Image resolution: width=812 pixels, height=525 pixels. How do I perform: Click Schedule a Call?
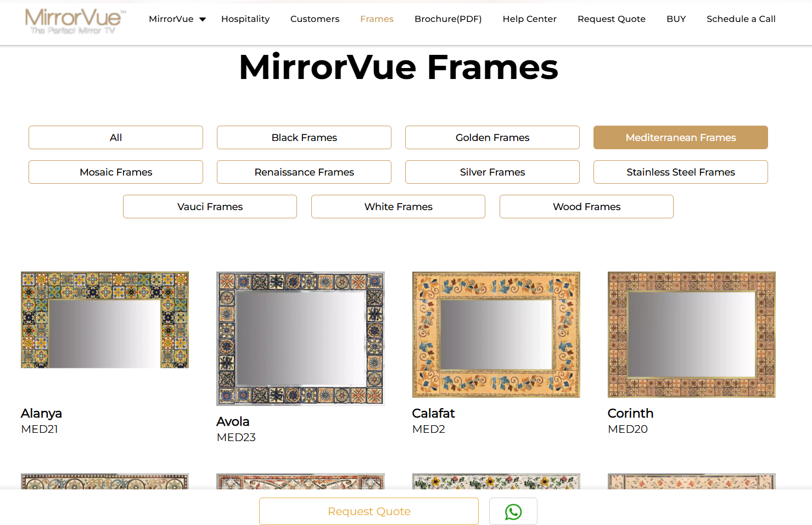(741, 18)
